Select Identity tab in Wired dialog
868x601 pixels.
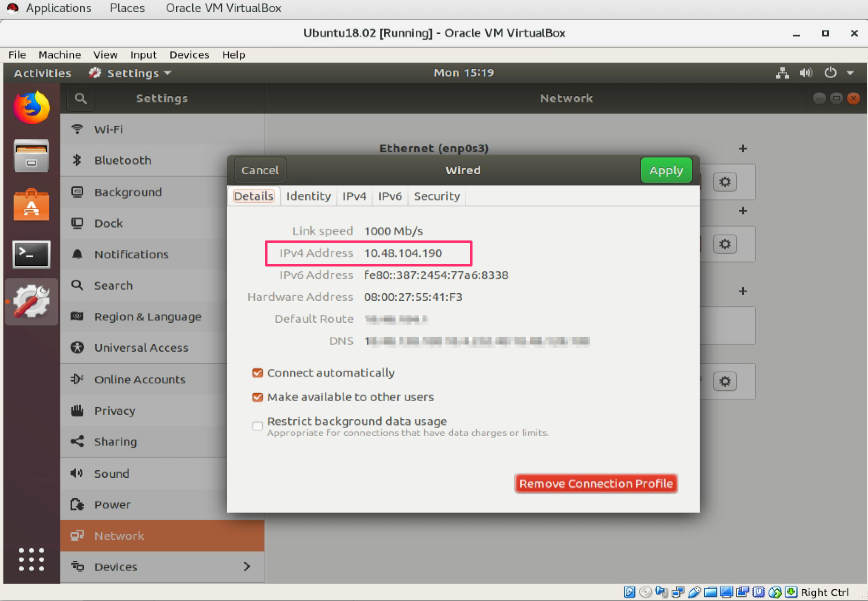[x=308, y=196]
